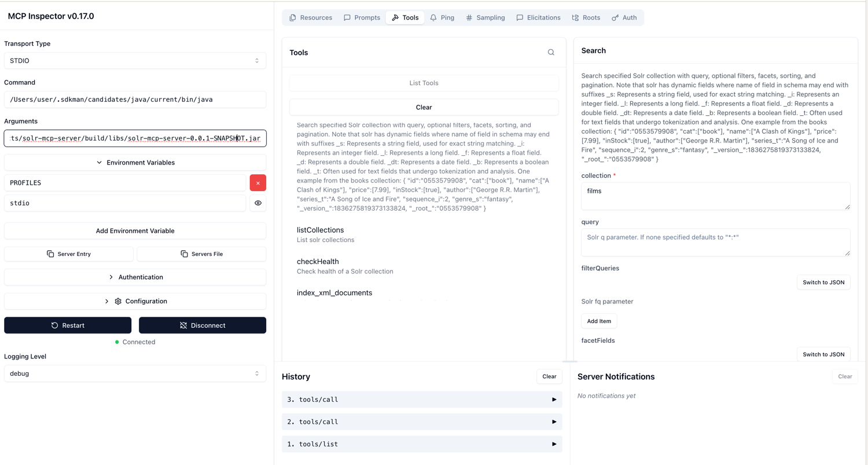Viewport: 868px width, 465px height.
Task: Click the Resources tab file icon
Action: coord(293,18)
